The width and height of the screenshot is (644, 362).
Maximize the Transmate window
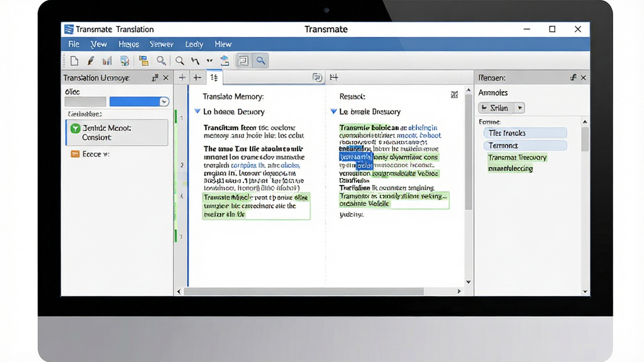click(552, 29)
